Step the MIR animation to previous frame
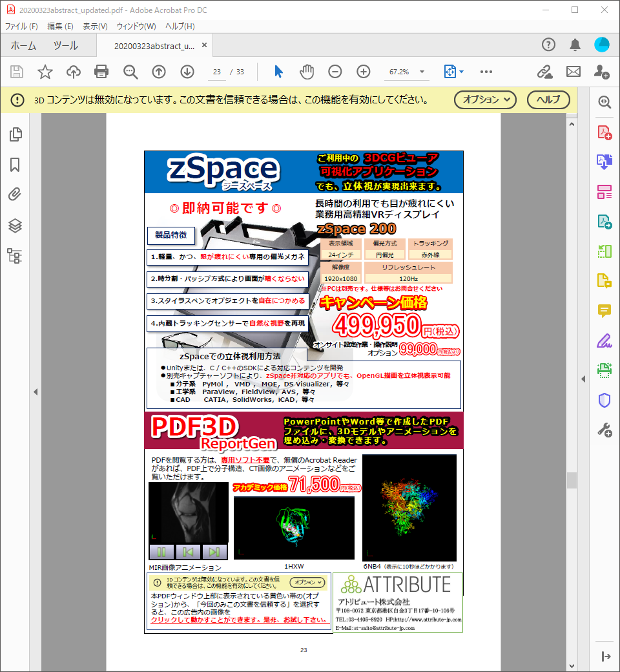Screen dimensions: 620x672 [x=188, y=552]
